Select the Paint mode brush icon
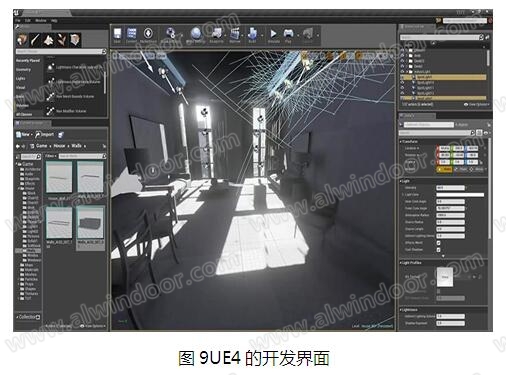The image size is (506, 375). 35,40
